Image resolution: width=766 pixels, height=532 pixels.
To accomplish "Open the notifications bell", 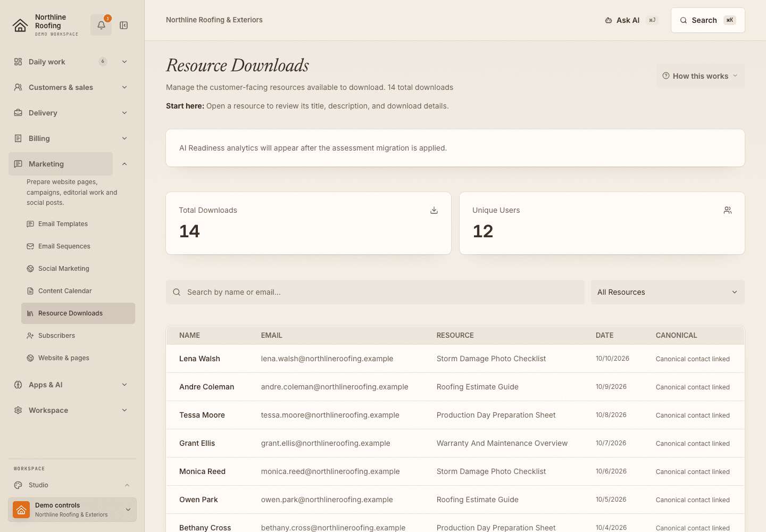I will [x=101, y=25].
